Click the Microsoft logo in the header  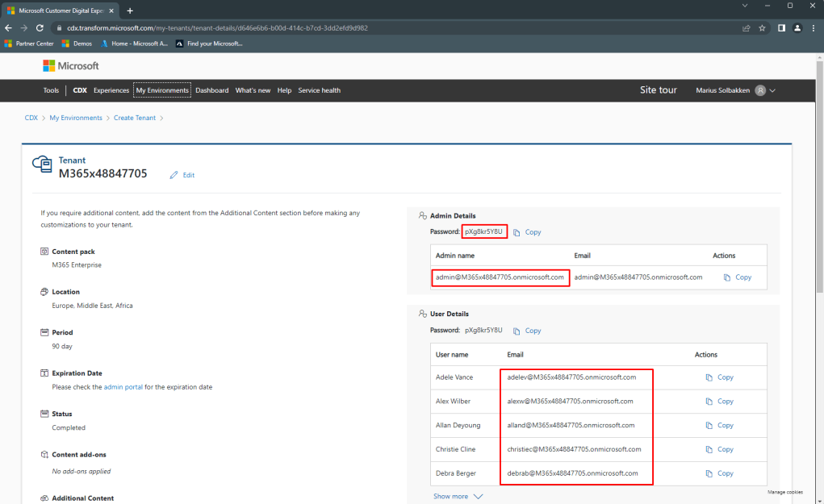tap(71, 65)
